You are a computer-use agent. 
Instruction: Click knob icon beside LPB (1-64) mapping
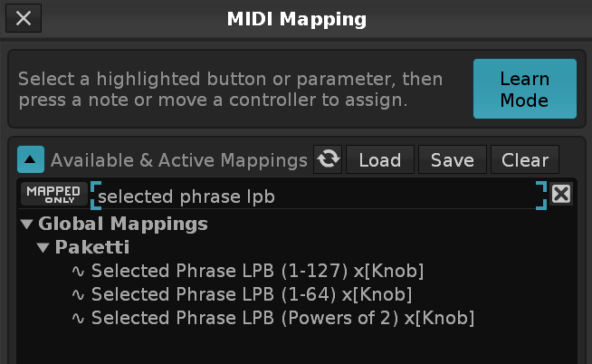tap(78, 294)
